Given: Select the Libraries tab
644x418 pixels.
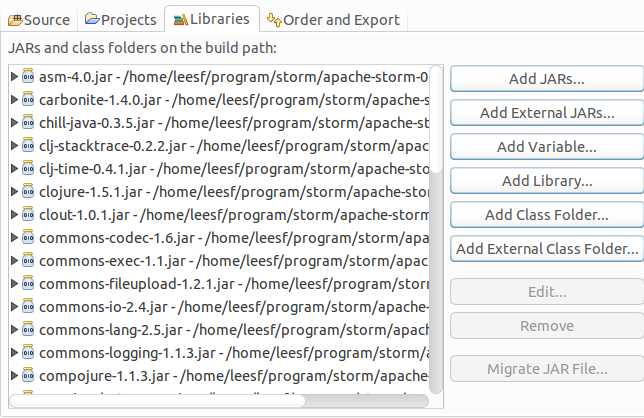Looking at the screenshot, I should pyautogui.click(x=212, y=19).
